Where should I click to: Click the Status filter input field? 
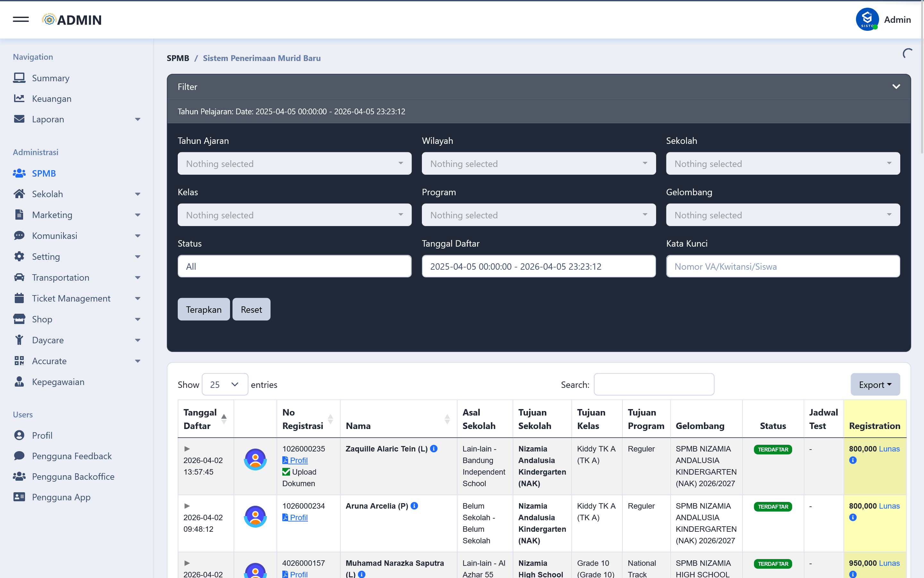[x=295, y=267]
